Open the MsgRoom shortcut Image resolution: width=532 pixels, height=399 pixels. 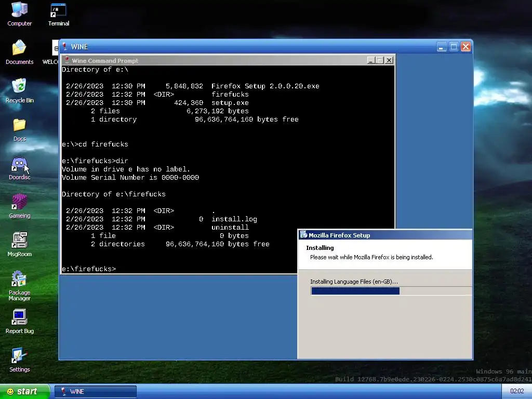pyautogui.click(x=19, y=244)
